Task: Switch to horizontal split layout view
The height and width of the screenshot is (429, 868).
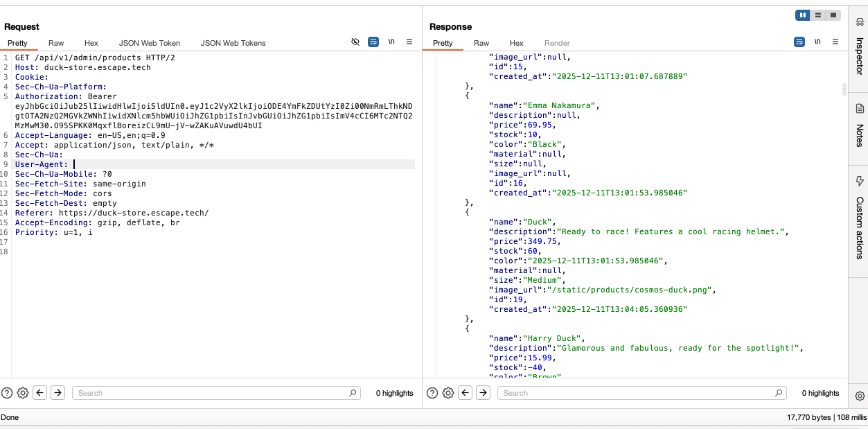Action: click(x=818, y=15)
